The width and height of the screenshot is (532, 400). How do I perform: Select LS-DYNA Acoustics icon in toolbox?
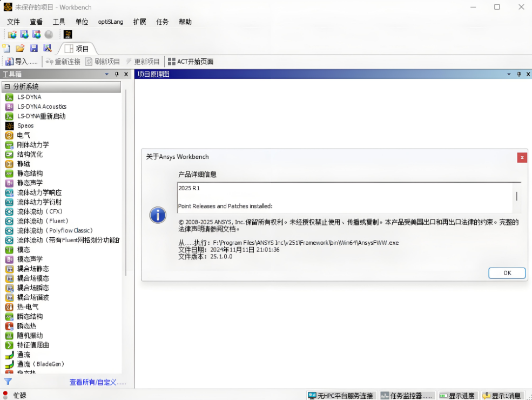click(9, 106)
